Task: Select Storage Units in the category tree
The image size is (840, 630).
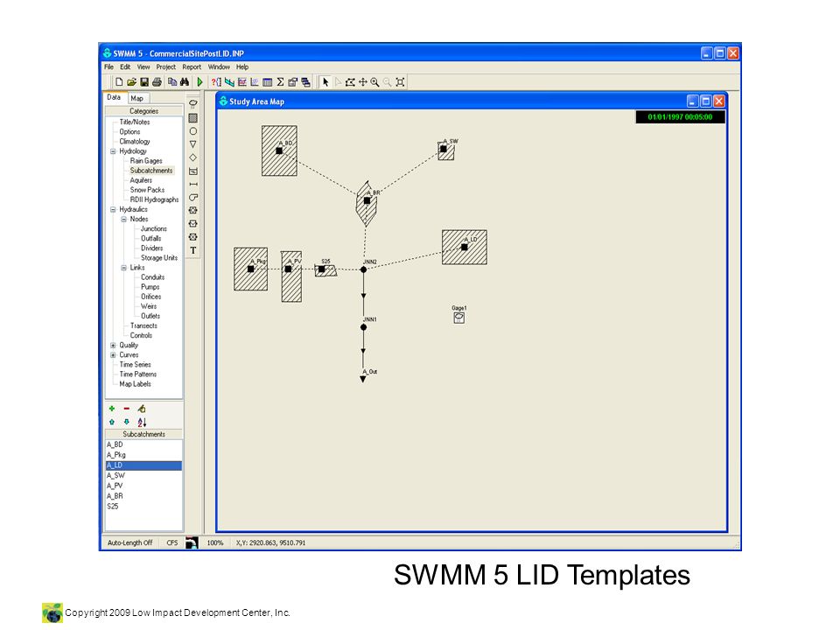Action: click(x=159, y=258)
